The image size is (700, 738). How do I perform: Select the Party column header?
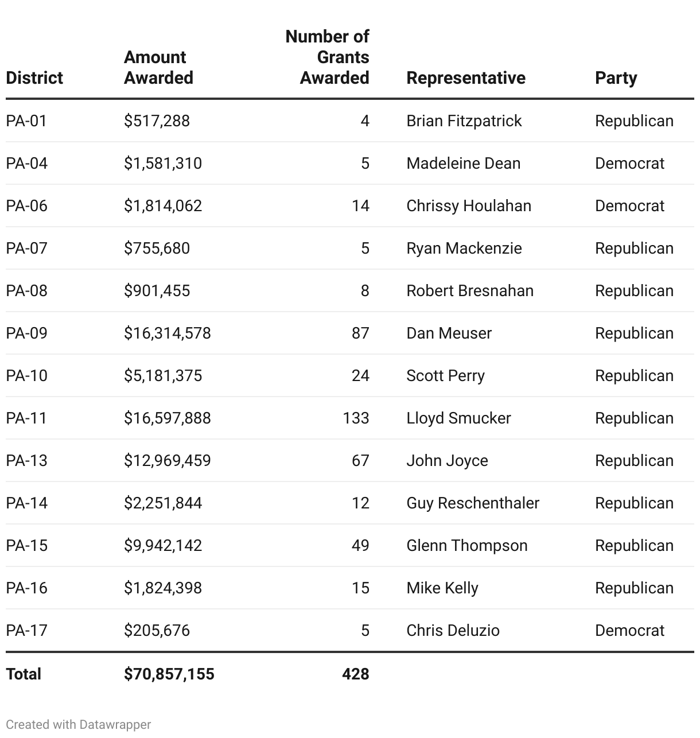(616, 78)
